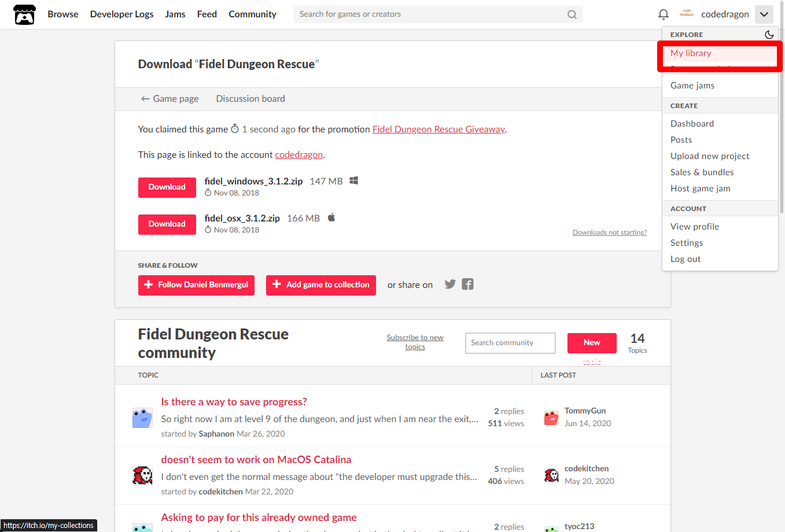Focus the games or creators search field
Image resolution: width=785 pixels, height=532 pixels.
pyautogui.click(x=438, y=14)
